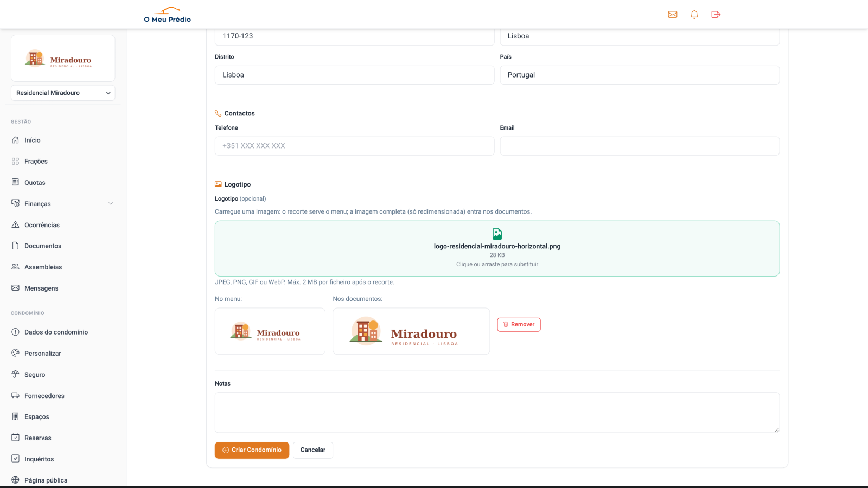Click the No menu logo preview thumbnail

(270, 331)
